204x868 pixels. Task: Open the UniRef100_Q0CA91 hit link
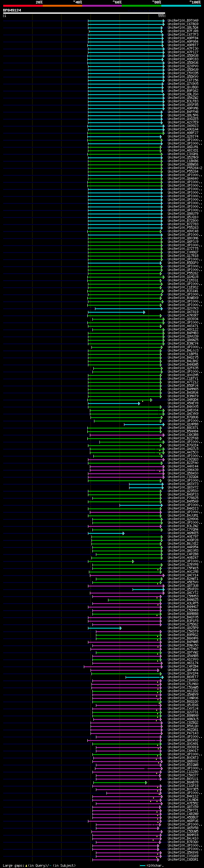point(183,744)
